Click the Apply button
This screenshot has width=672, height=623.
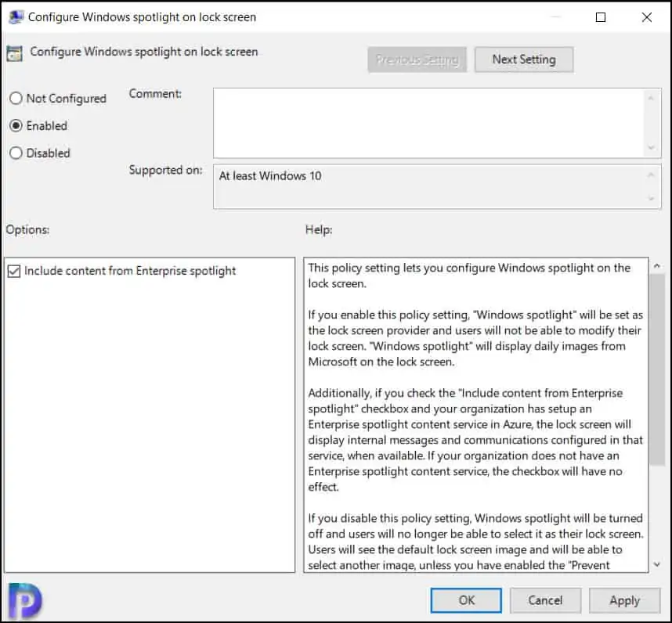pyautogui.click(x=624, y=600)
